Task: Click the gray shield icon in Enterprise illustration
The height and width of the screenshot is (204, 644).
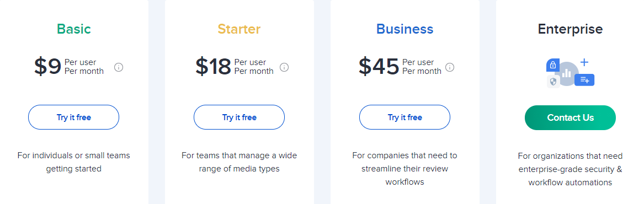Action: tap(553, 82)
